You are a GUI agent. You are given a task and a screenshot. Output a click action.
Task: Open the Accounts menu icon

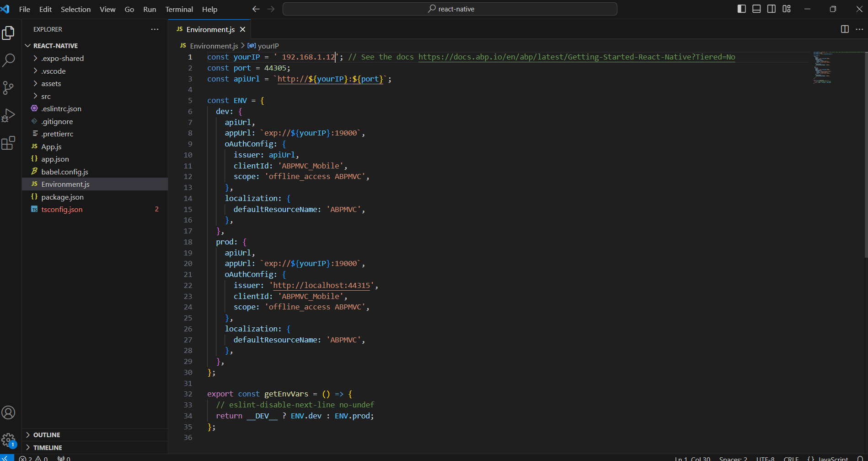9,412
